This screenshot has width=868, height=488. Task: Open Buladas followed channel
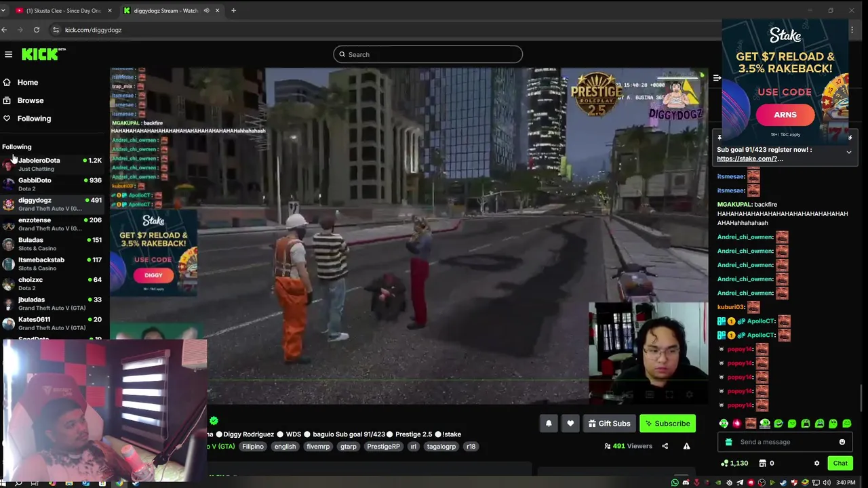[53, 244]
